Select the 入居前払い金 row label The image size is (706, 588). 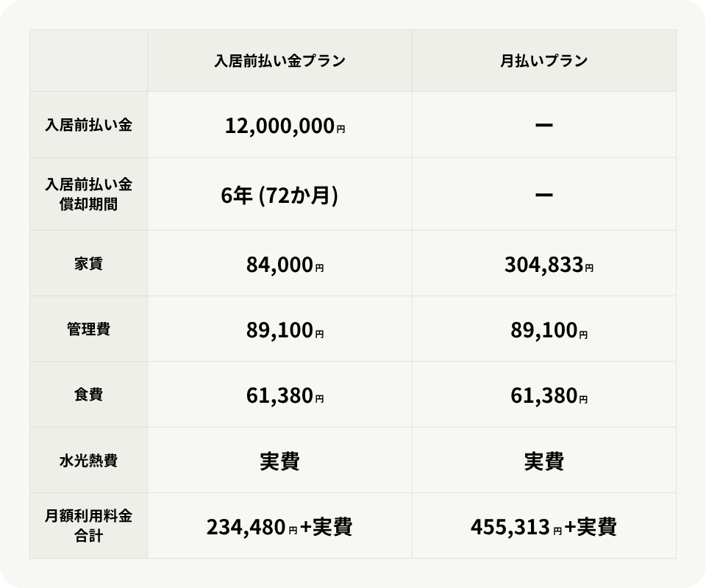pyautogui.click(x=88, y=125)
